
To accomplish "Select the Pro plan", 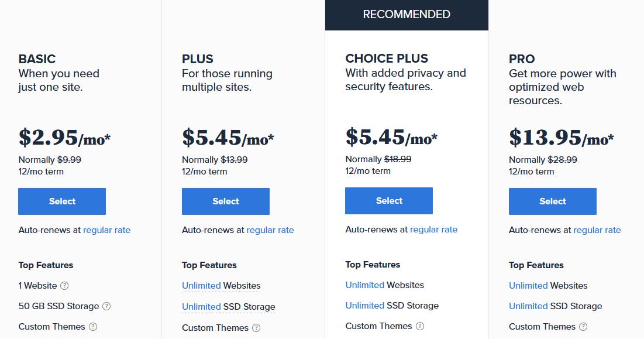I will point(552,201).
